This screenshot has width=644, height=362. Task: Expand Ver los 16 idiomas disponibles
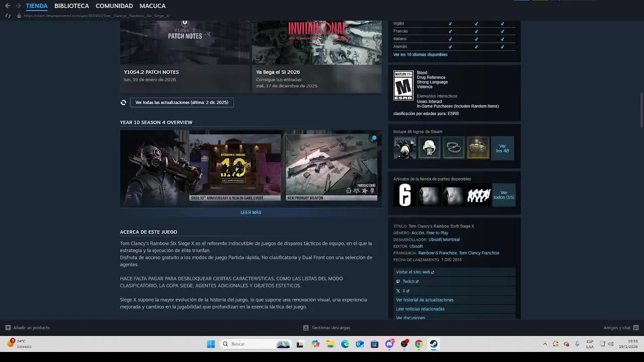click(x=420, y=54)
